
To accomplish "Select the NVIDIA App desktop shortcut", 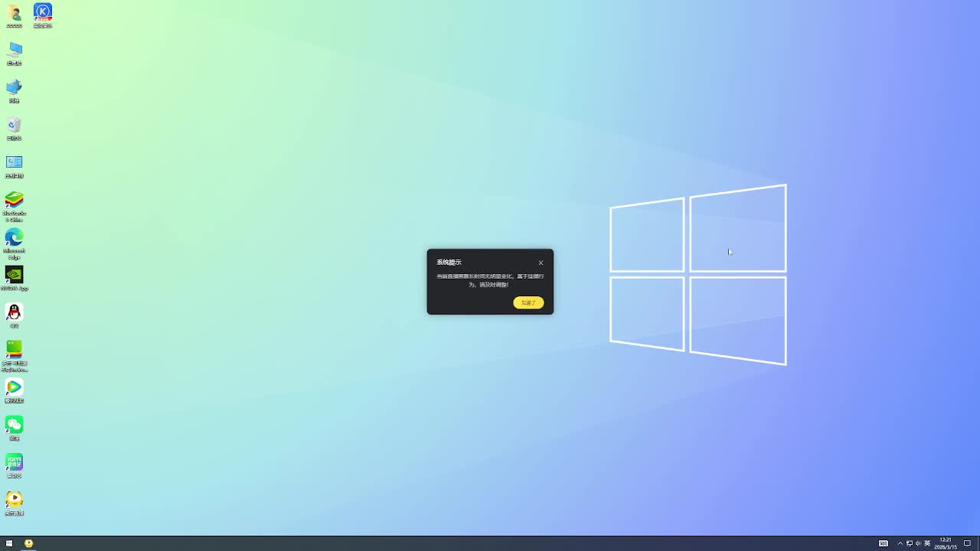I will click(x=15, y=275).
